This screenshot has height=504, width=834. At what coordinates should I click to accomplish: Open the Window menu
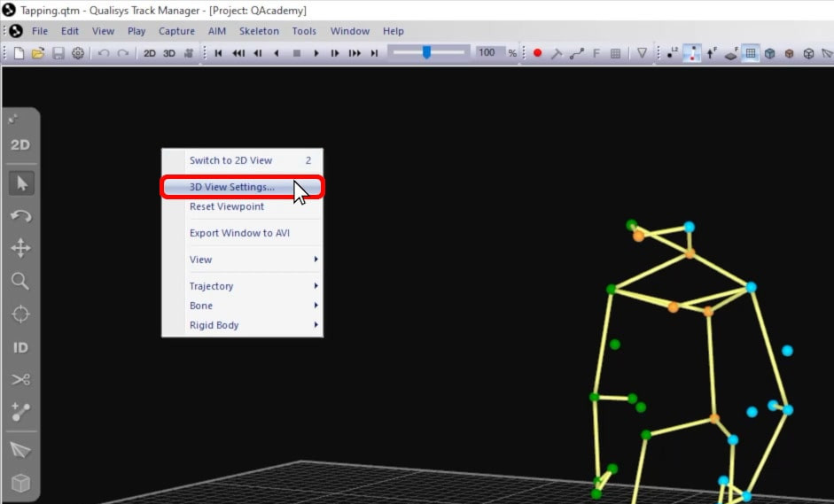pyautogui.click(x=350, y=31)
